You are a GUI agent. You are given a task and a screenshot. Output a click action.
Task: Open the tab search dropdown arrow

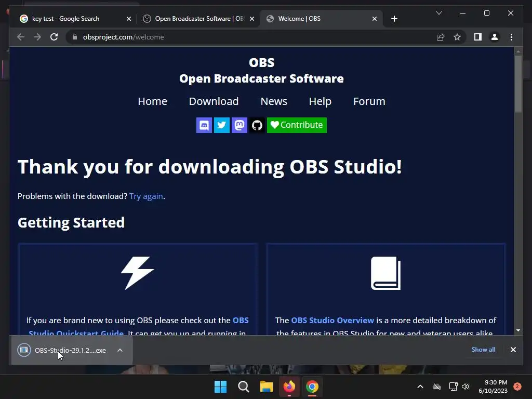(x=438, y=13)
